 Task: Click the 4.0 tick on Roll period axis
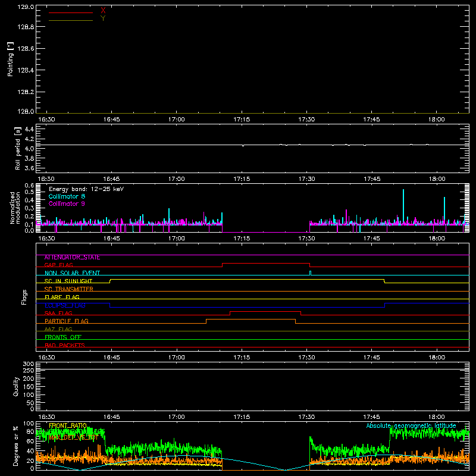[29, 149]
